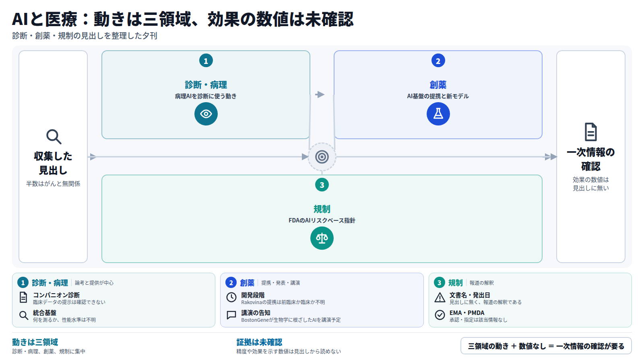Click the 規制 heading in the large card
The image size is (644, 362).
click(322, 209)
